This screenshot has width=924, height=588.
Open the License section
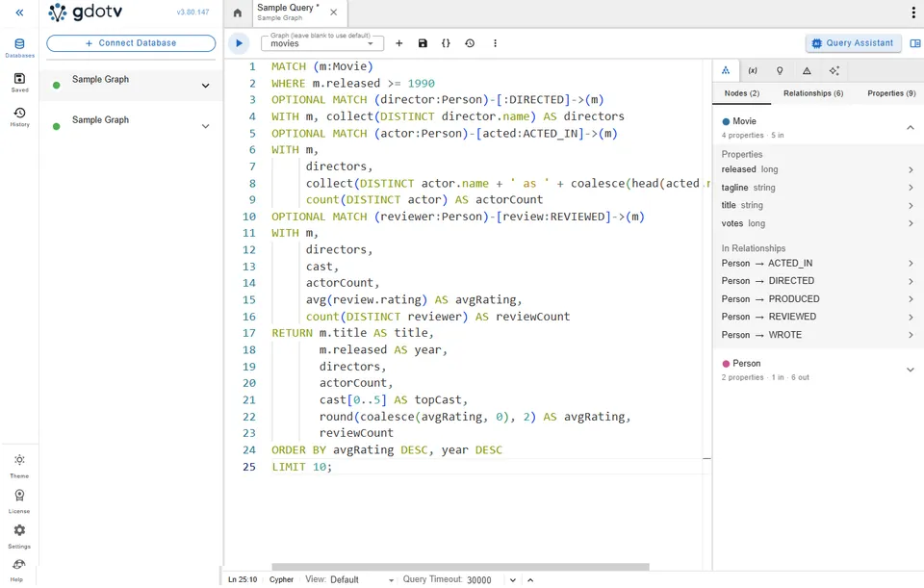pyautogui.click(x=19, y=500)
